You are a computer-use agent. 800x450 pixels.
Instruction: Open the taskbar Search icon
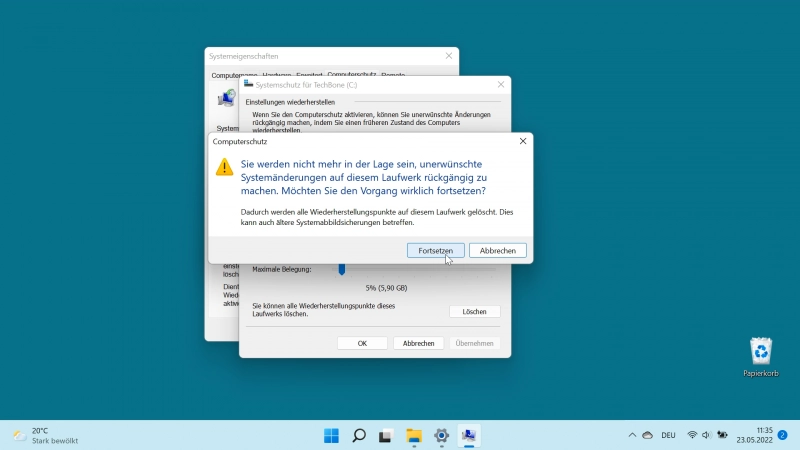(359, 435)
